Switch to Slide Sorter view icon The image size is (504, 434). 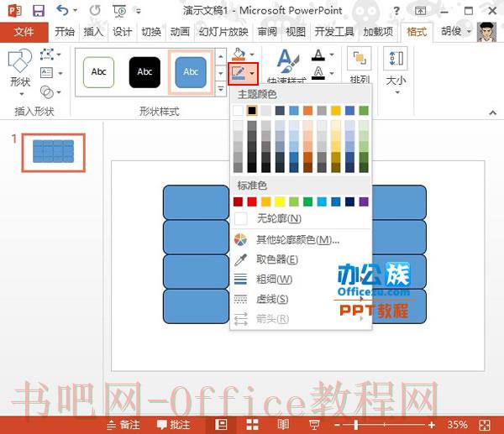click(252, 425)
